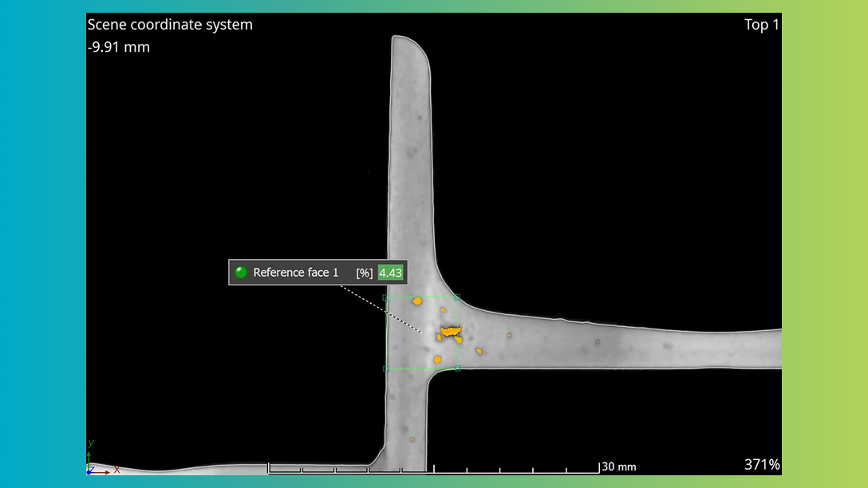The width and height of the screenshot is (868, 488).
Task: Click the red X axis arrow
Action: point(108,472)
